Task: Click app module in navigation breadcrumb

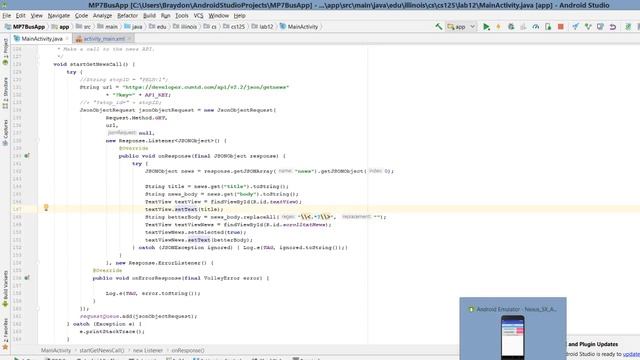Action: coord(60,27)
